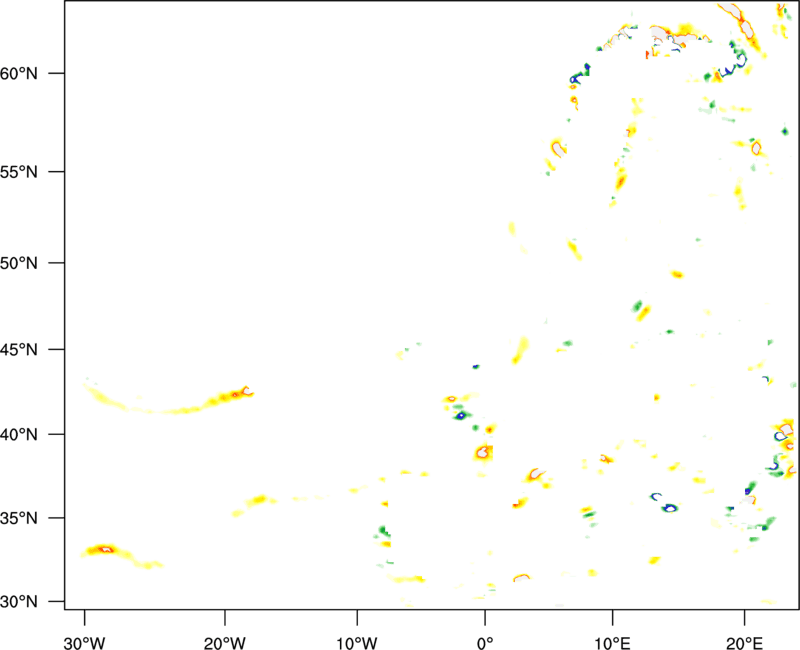
Task: Click the 30°W longitude label
Action: point(85,643)
